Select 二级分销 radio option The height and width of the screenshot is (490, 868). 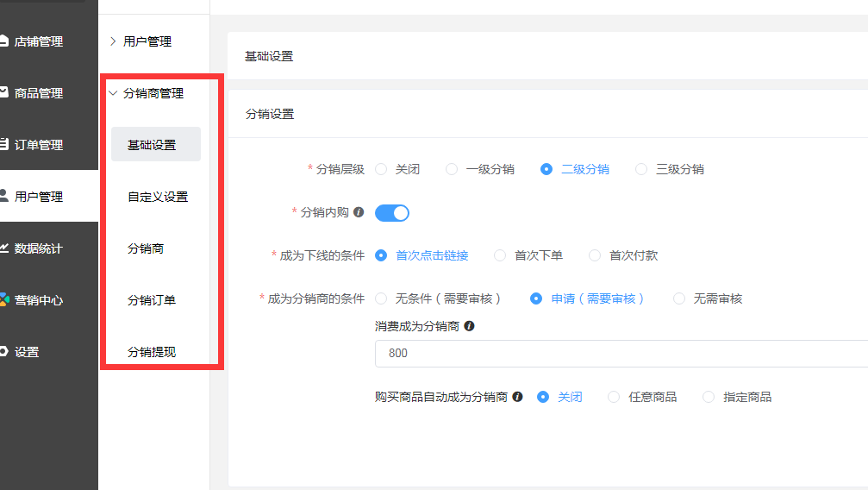[x=546, y=169]
